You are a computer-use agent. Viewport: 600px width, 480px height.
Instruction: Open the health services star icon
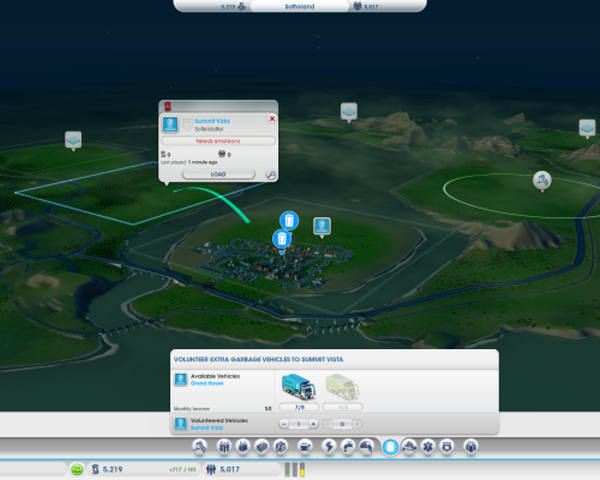tap(428, 447)
